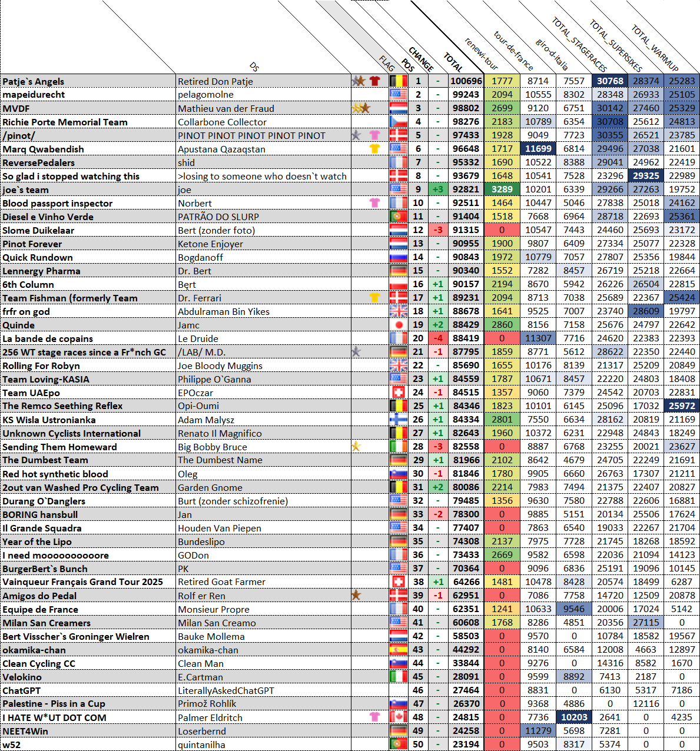
Task: Click the red -4 change cell
Action: click(x=437, y=338)
